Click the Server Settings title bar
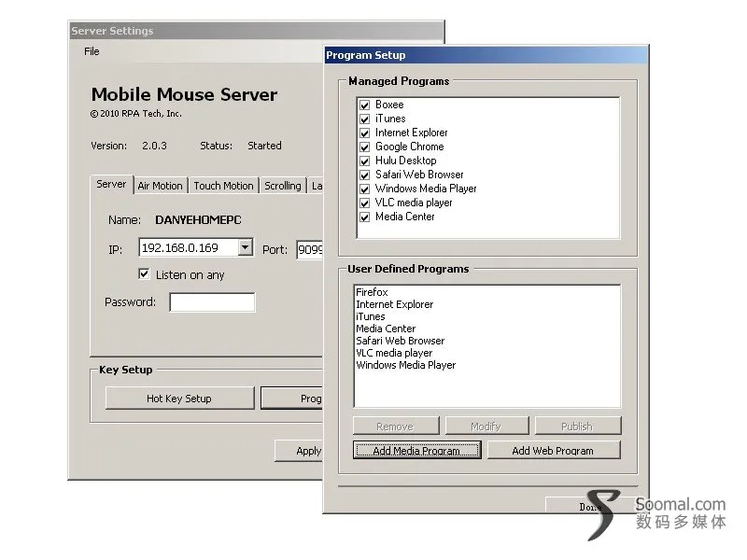The image size is (747, 560). pyautogui.click(x=256, y=31)
